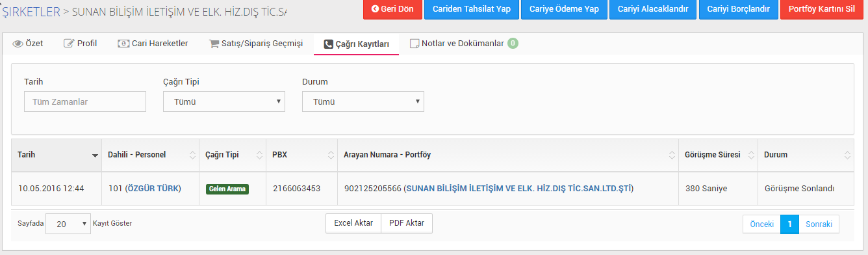
Task: Go to Önceki page
Action: click(x=761, y=224)
